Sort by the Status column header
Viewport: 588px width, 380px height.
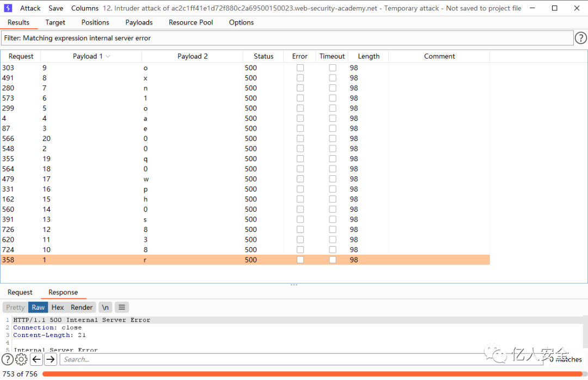(x=264, y=56)
